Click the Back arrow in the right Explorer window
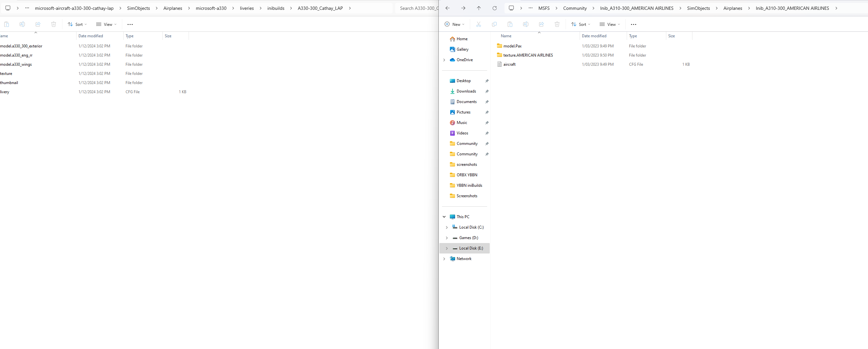This screenshot has height=349, width=868. pyautogui.click(x=448, y=8)
